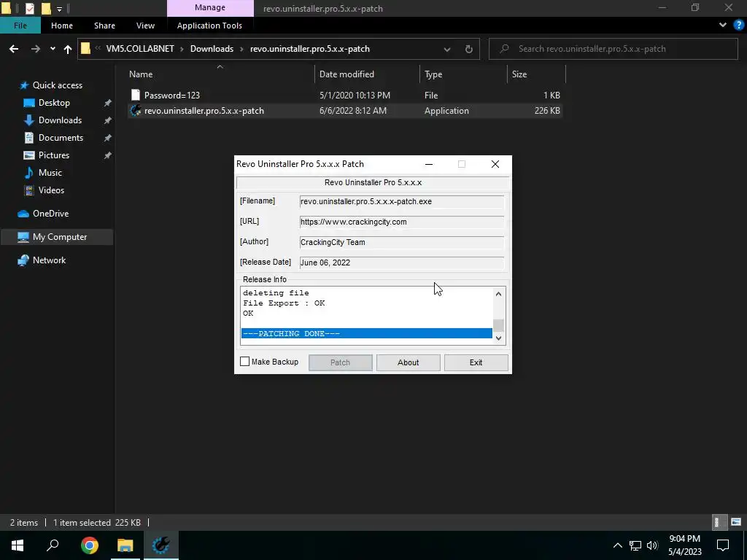The width and height of the screenshot is (747, 560).
Task: Select the 'File Export : OK' line
Action: coord(284,303)
